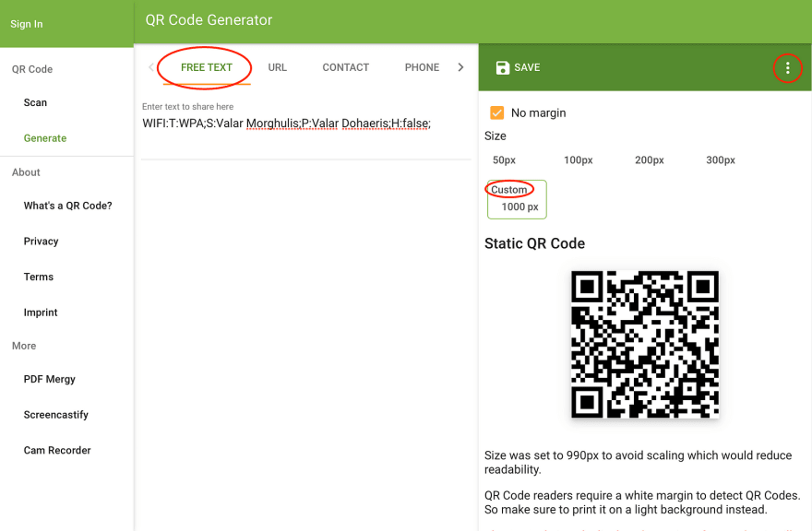The image size is (812, 531).
Task: Open the Terms page
Action: [x=39, y=277]
